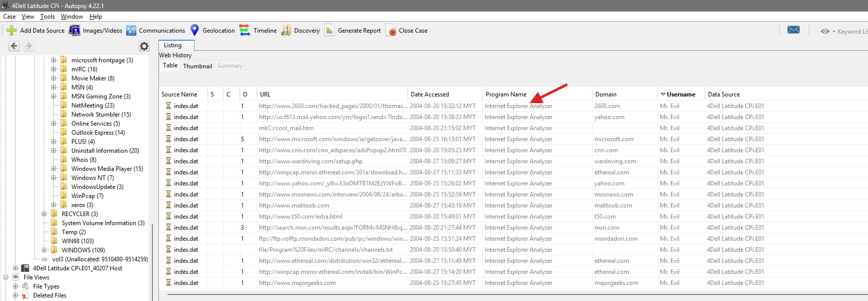Click the Add Data Source plus icon
The image size is (868, 301).
pos(12,31)
